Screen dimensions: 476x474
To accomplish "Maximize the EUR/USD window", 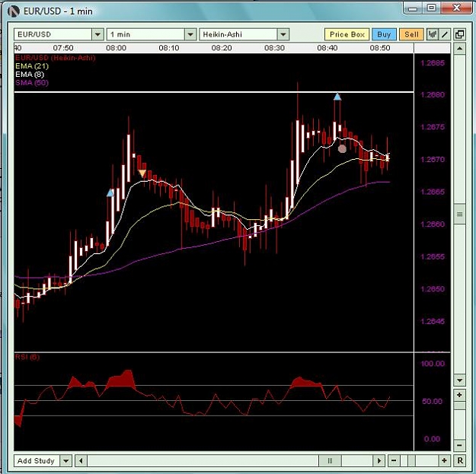I will 431,8.
